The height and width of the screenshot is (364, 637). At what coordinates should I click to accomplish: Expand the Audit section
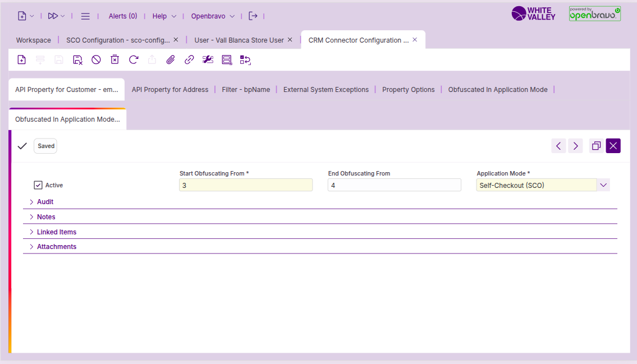(x=45, y=202)
